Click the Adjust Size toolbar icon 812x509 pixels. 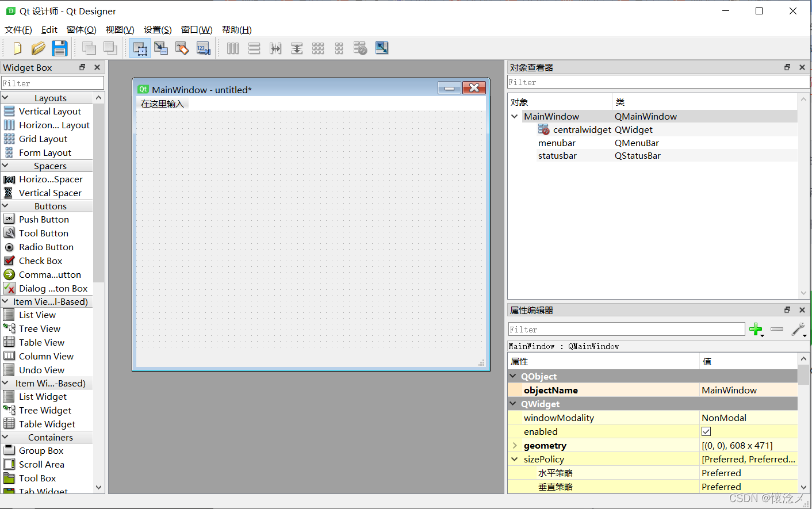[x=382, y=48]
